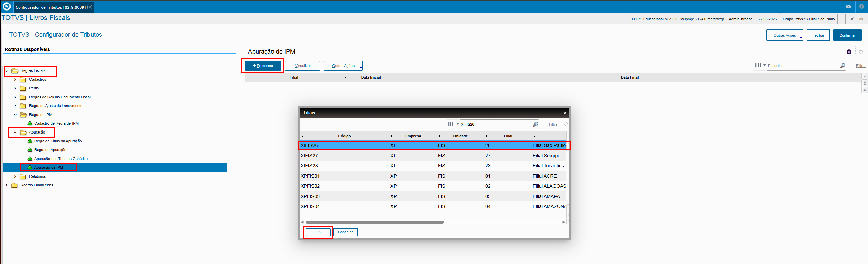868x264 pixels.
Task: Click the folder icon next to Regras Financeiras
Action: click(14, 185)
